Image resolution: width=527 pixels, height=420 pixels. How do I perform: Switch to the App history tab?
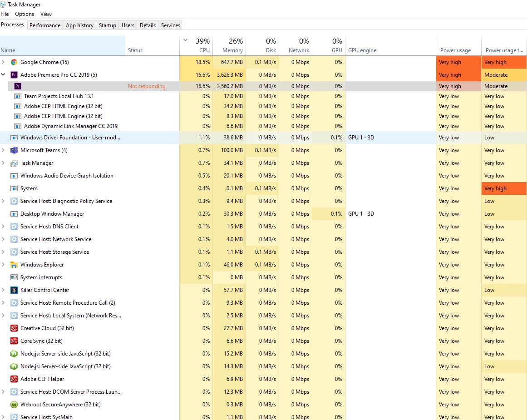click(79, 25)
